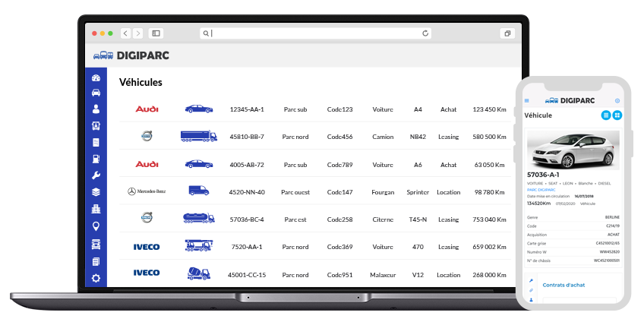The height and width of the screenshot is (322, 644).
Task: Reload page with the refresh icon
Action: point(425,33)
